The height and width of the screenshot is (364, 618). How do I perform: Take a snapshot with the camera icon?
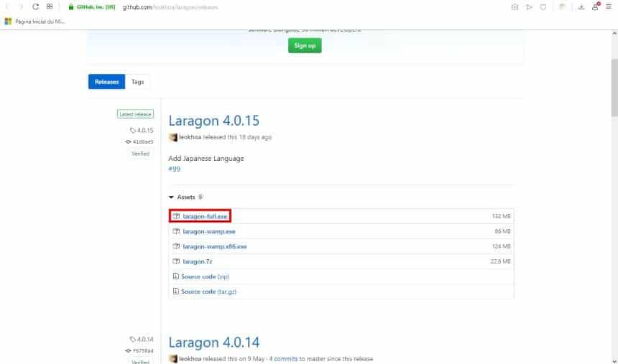tap(515, 7)
